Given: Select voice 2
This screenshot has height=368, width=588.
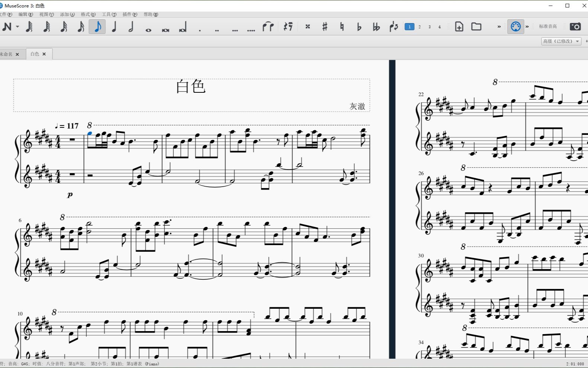Looking at the screenshot, I should click(419, 27).
